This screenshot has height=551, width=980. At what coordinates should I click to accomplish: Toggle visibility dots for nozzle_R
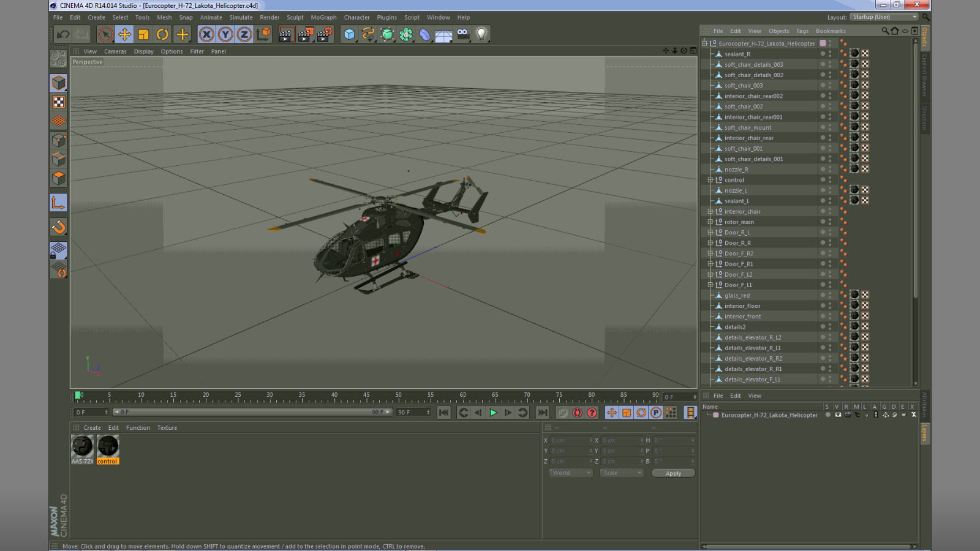pyautogui.click(x=830, y=170)
